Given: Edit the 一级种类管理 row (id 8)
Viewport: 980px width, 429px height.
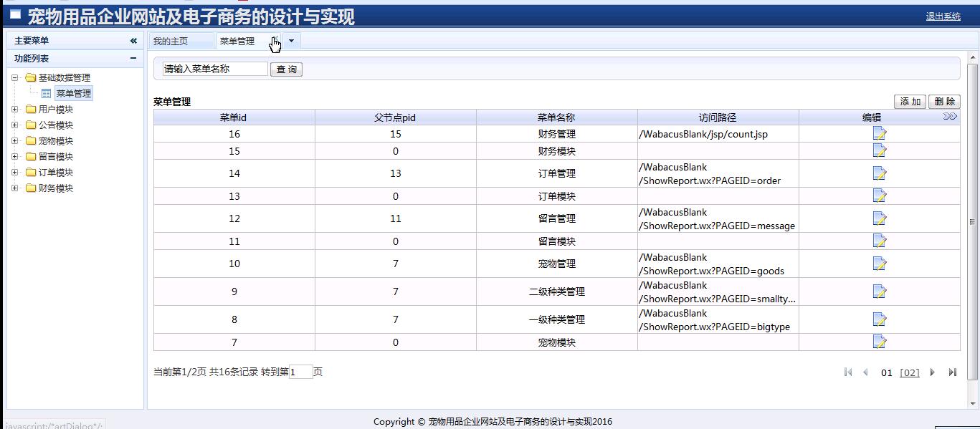Looking at the screenshot, I should click(x=880, y=319).
